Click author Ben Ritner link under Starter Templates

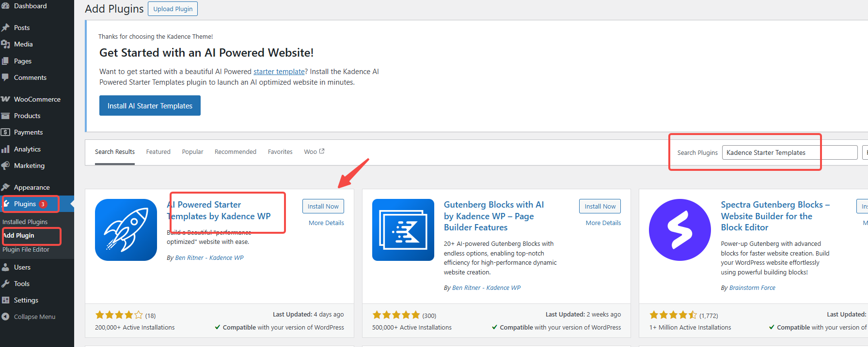(209, 258)
